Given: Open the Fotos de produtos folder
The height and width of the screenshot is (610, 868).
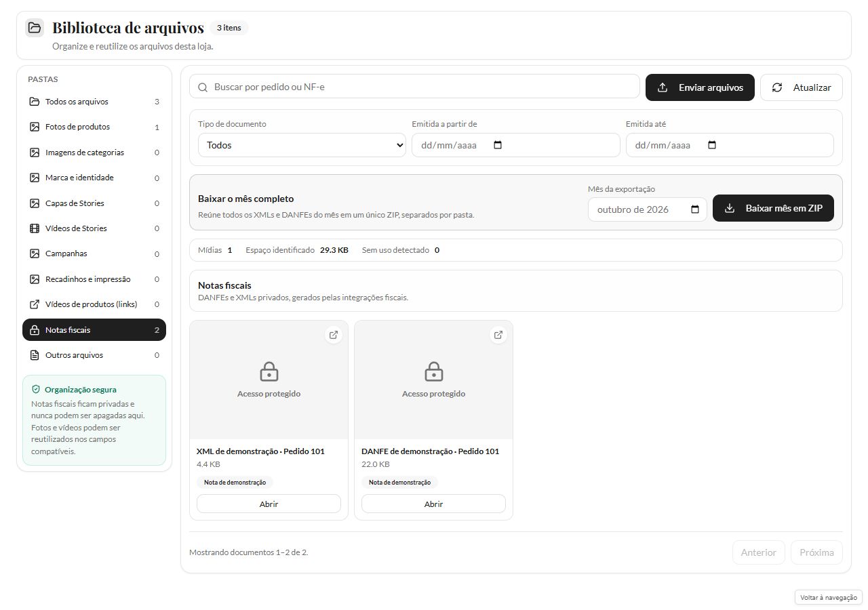Looking at the screenshot, I should coord(94,127).
